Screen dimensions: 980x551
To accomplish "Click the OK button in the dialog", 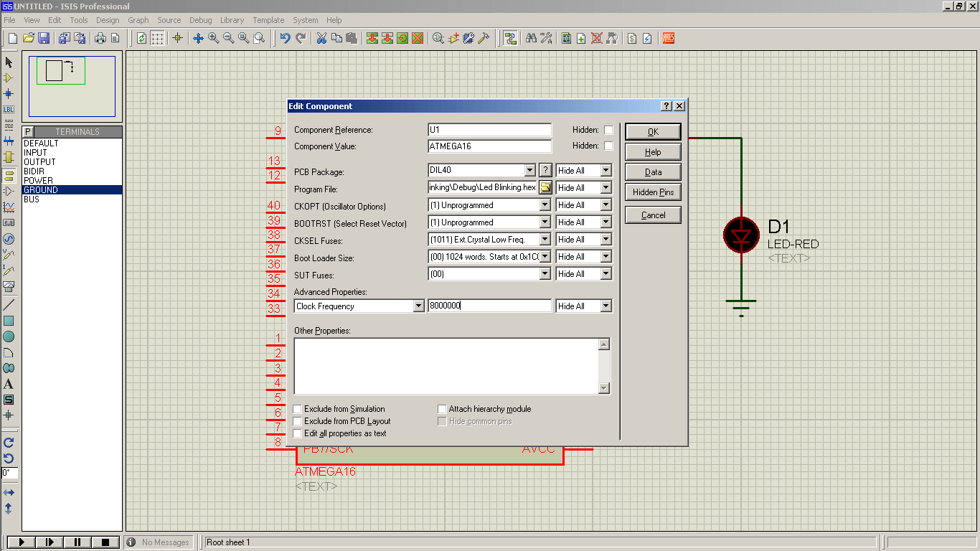I will (x=653, y=132).
